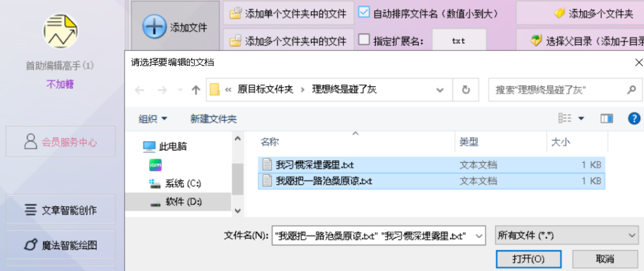Open the 组织 menu

click(153, 119)
